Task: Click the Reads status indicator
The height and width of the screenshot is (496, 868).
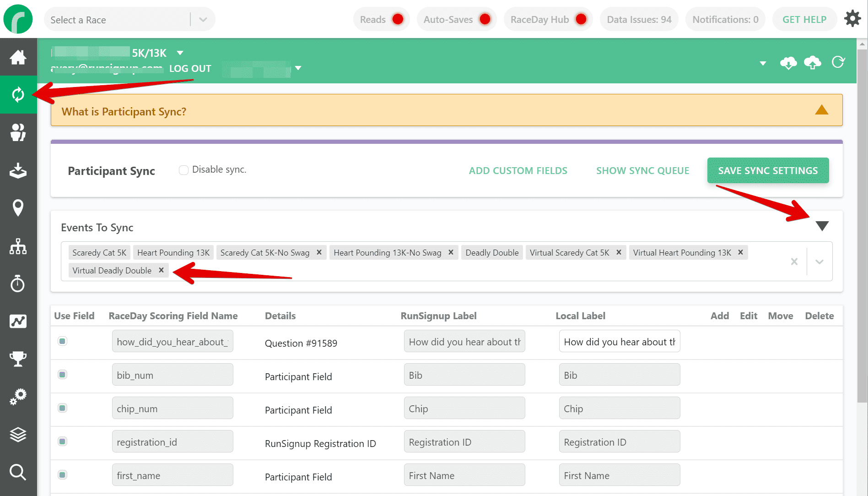Action: (x=382, y=19)
